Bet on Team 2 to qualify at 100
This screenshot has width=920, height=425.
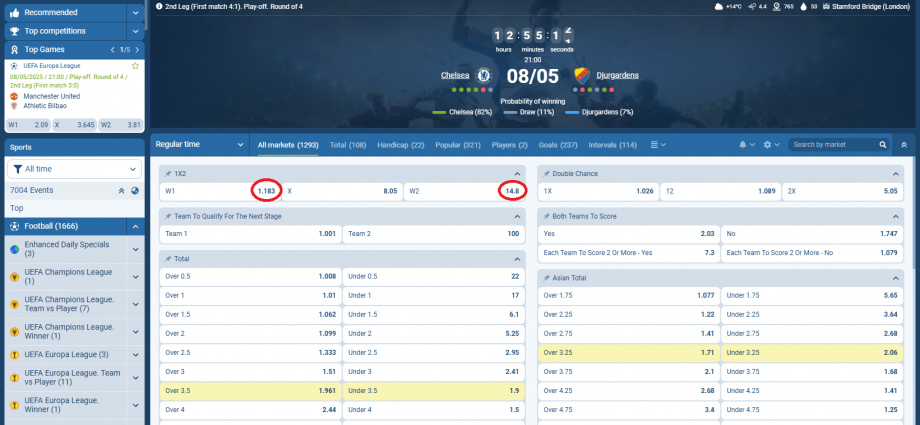(x=434, y=234)
